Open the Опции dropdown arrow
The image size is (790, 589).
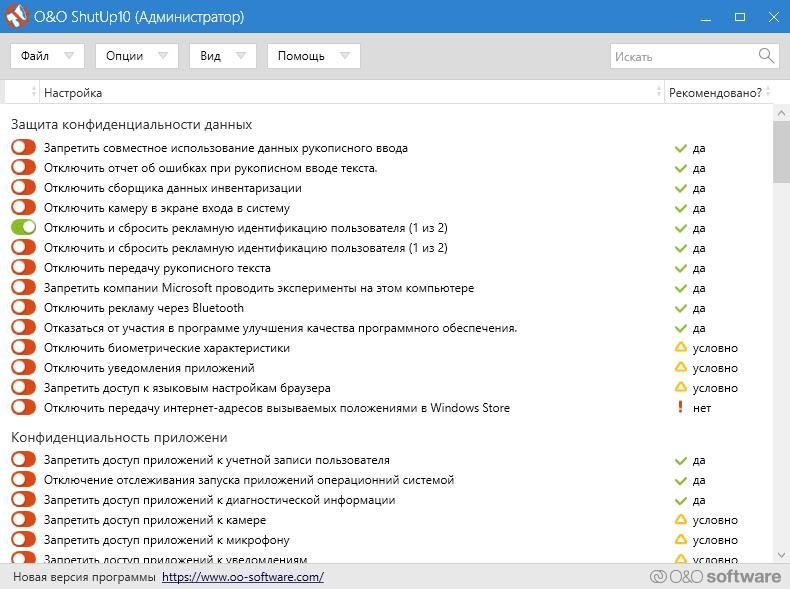[163, 55]
